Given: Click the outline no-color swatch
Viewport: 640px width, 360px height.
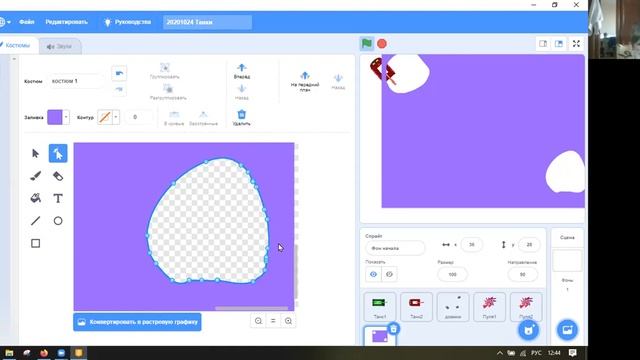Looking at the screenshot, I should point(105,117).
